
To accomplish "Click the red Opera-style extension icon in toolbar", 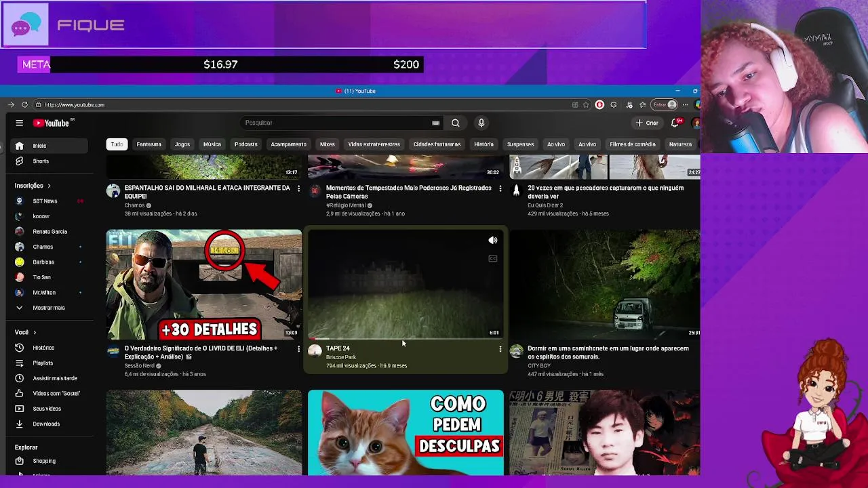I will pyautogui.click(x=599, y=104).
